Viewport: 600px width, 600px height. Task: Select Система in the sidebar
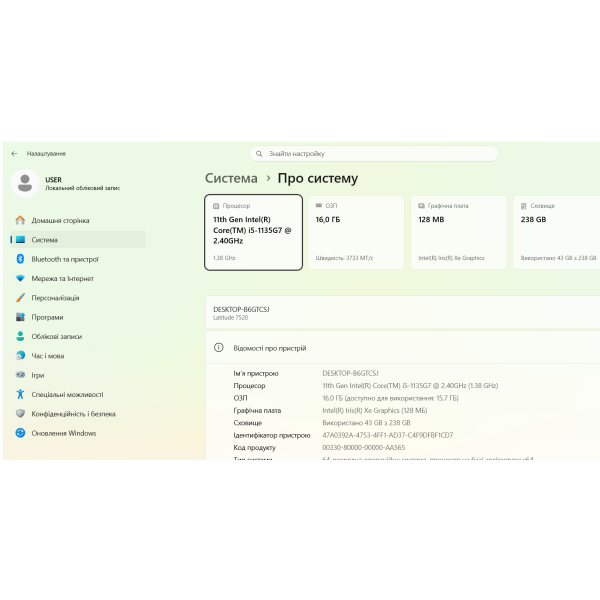(78, 240)
